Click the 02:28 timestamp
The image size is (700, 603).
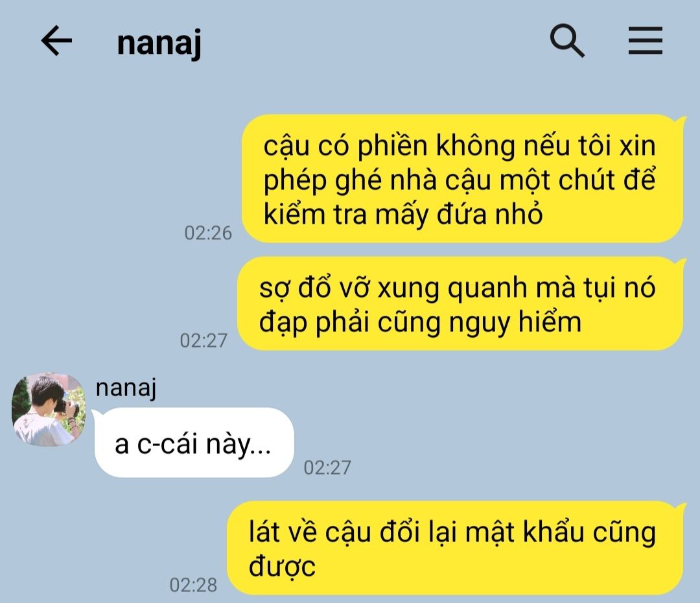click(x=193, y=585)
